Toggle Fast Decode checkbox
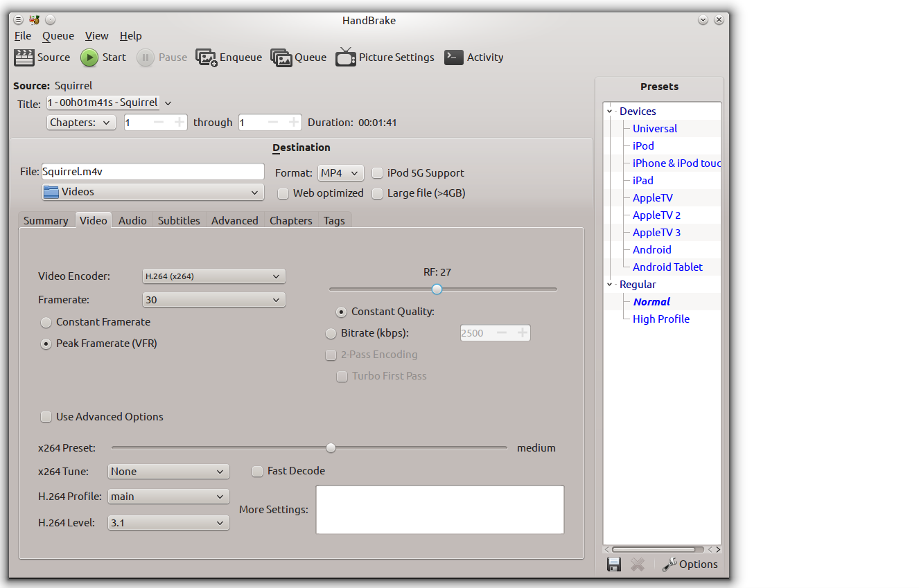The width and height of the screenshot is (919, 588). (257, 472)
